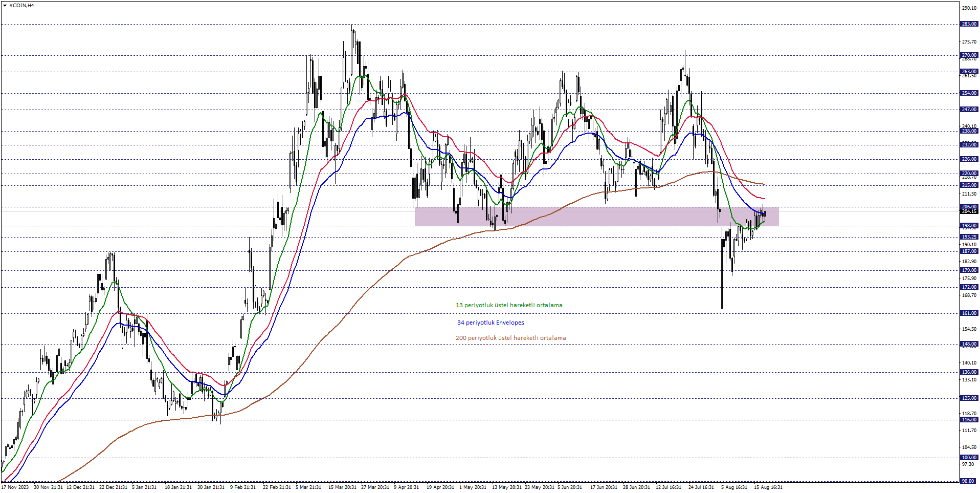Select the '13 periyotluk üstel hareketli ortalama' label
Image resolution: width=980 pixels, height=493 pixels.
click(x=509, y=305)
